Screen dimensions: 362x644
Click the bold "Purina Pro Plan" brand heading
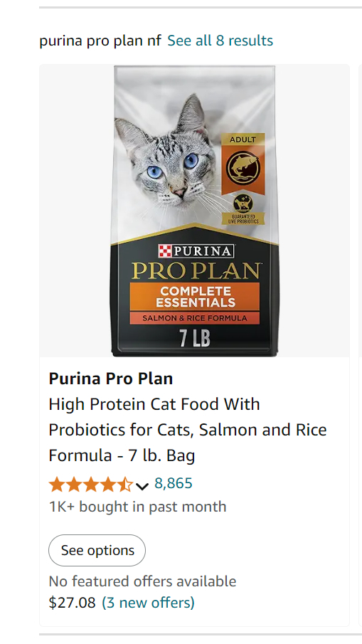[111, 379]
